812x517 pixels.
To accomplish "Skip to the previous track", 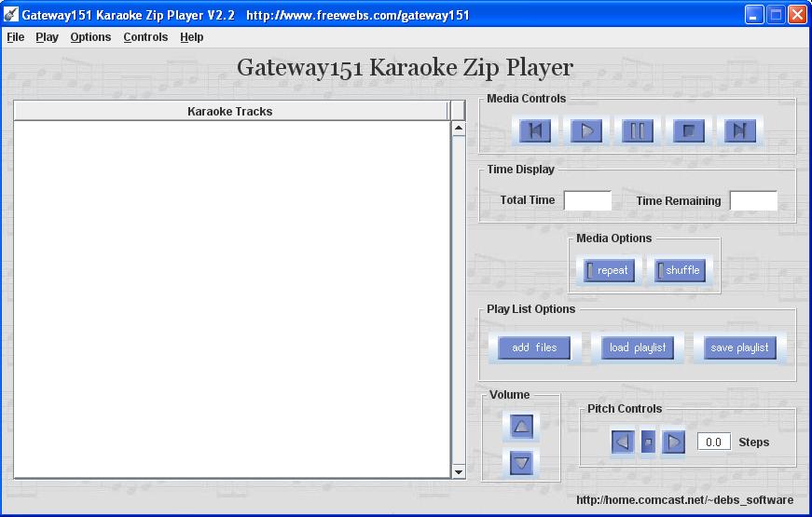I will click(535, 130).
